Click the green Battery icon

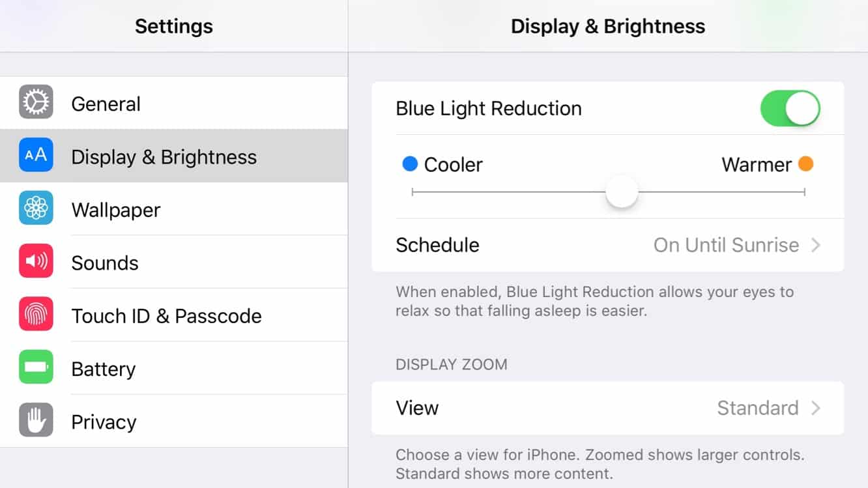pyautogui.click(x=36, y=368)
